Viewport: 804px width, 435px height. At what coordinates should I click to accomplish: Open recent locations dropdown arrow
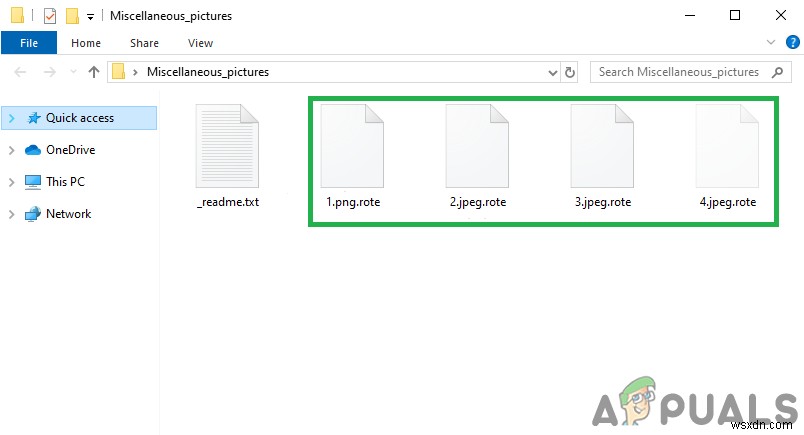pos(73,72)
